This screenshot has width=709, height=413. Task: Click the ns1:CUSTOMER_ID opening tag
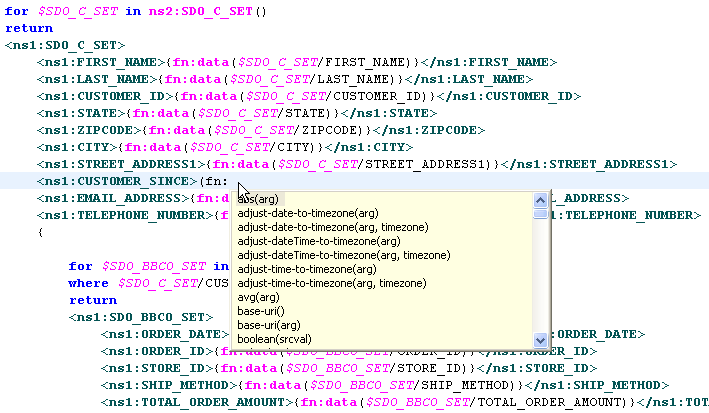[105, 96]
